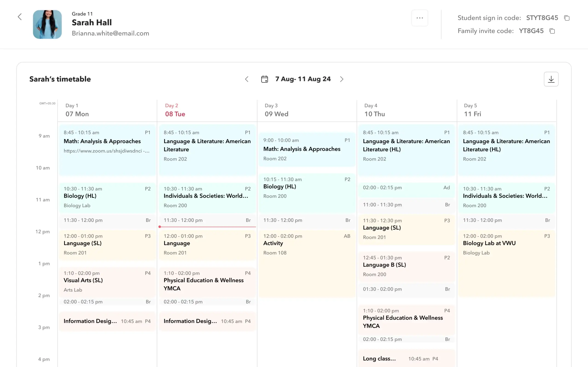Click Sarah's profile photo thumbnail
Image resolution: width=588 pixels, height=367 pixels.
(47, 24)
